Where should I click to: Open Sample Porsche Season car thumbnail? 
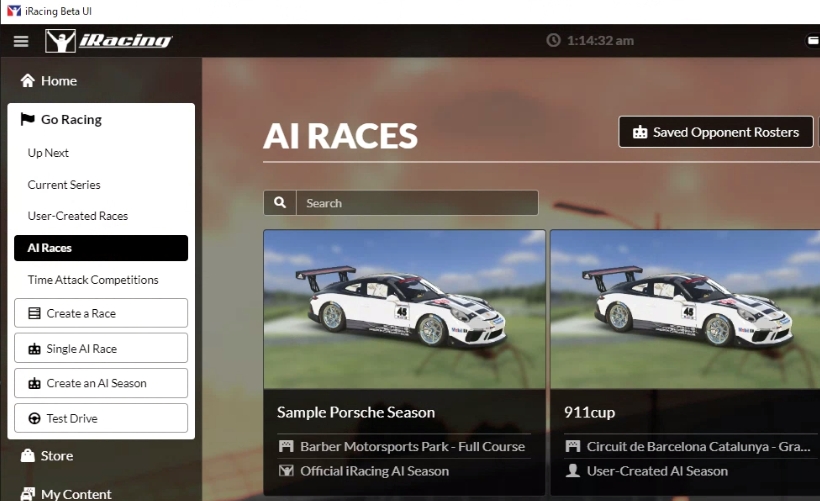404,309
